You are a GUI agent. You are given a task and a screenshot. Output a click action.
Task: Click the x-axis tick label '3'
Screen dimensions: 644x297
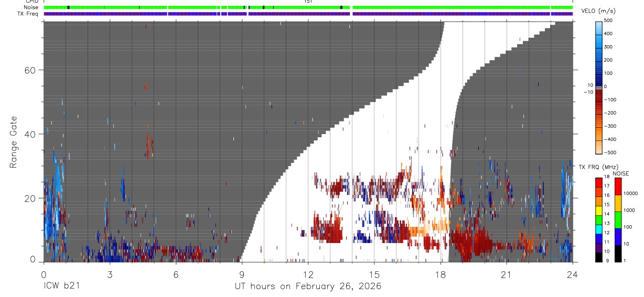click(110, 274)
